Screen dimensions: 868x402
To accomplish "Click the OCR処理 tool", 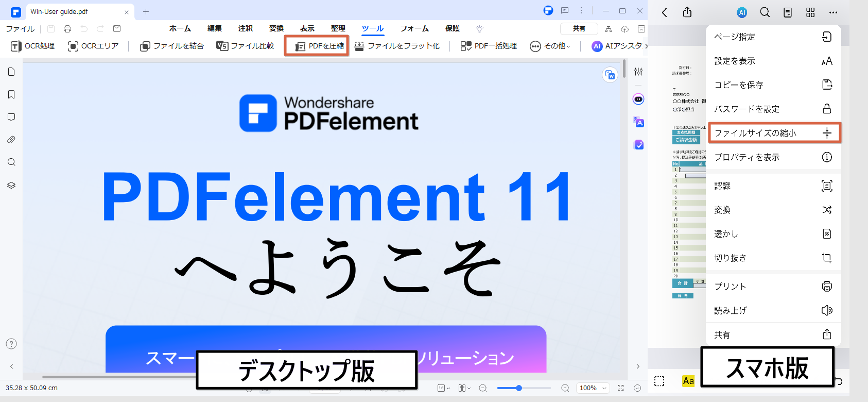I will click(32, 46).
